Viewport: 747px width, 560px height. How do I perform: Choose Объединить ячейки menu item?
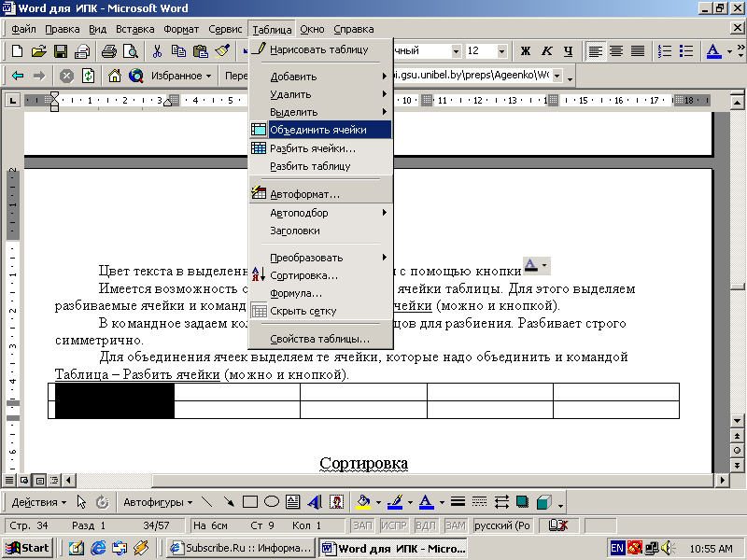tap(320, 130)
